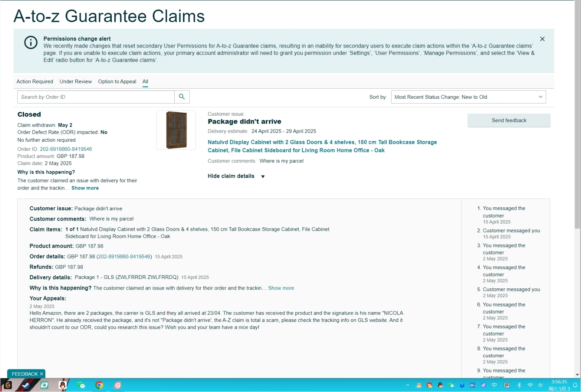Click the Delivery details GLS tracking text

click(126, 277)
